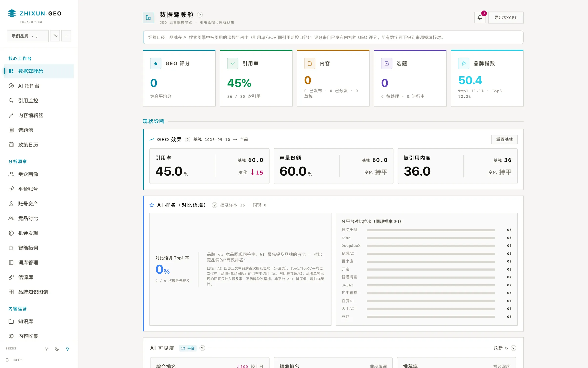Go to 引用监控 sidebar item
The image size is (588, 368).
(39, 101)
